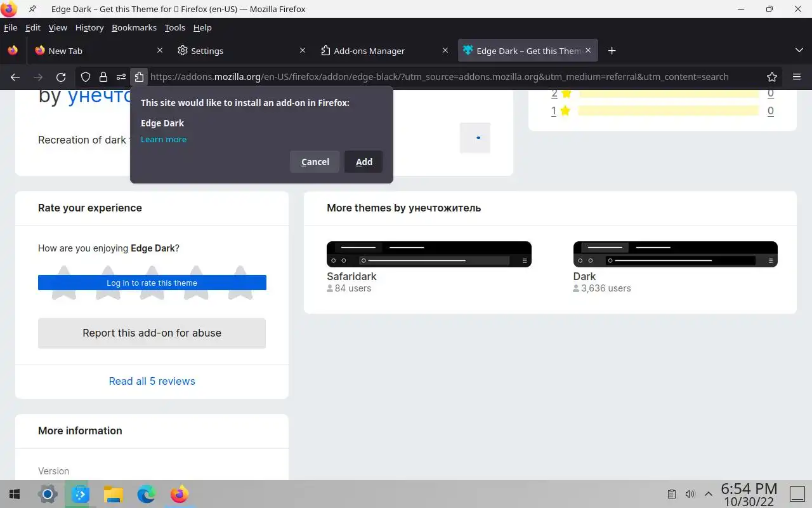
Task: Click the forward navigation arrow
Action: point(38,77)
